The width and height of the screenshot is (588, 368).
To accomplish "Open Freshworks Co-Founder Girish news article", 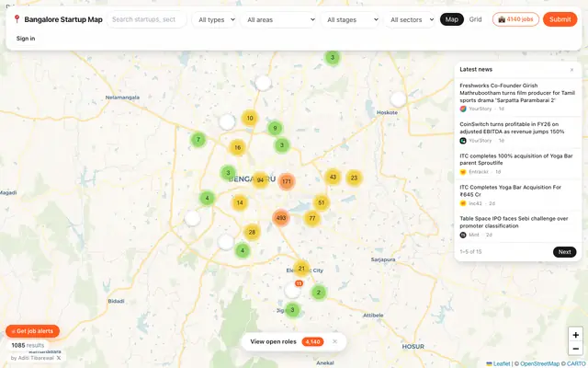I will (517, 97).
